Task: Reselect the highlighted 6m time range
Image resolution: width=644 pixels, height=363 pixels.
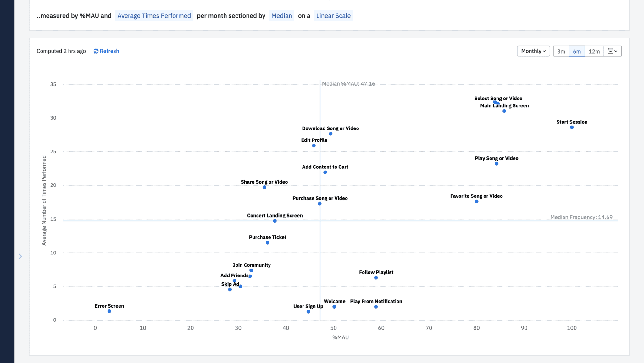Action: point(577,51)
